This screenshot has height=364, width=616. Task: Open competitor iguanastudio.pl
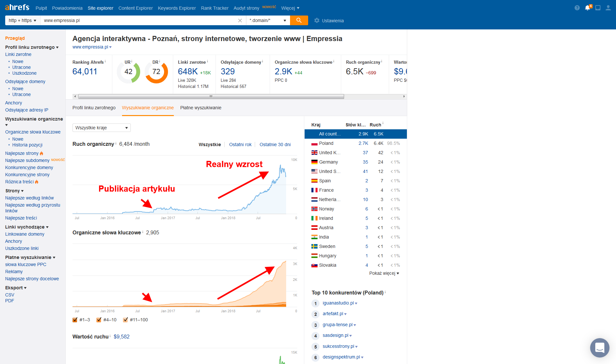tap(338, 303)
